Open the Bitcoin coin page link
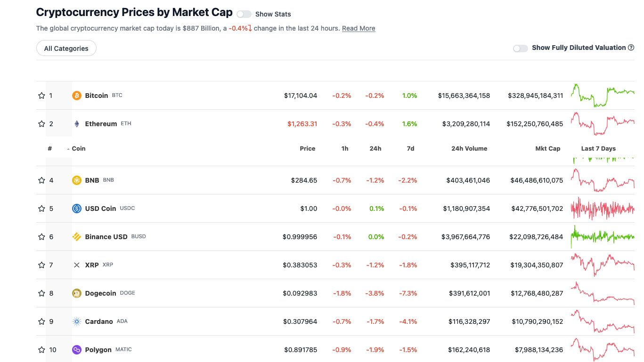Screen dimensions: 644x362 pos(97,96)
